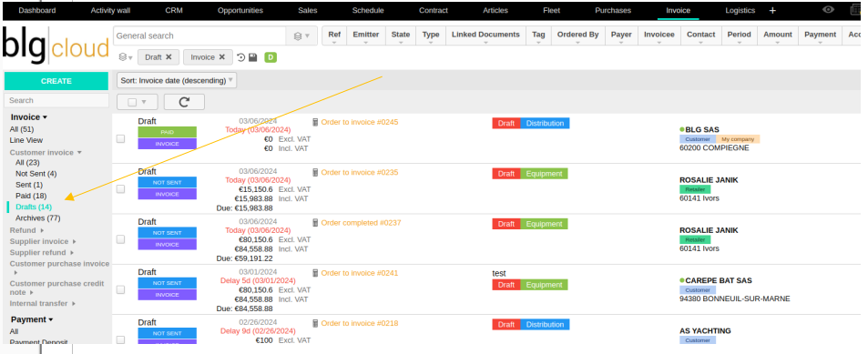Click calculator icon of Order to invoice #0241
868x354 pixels.
315,273
